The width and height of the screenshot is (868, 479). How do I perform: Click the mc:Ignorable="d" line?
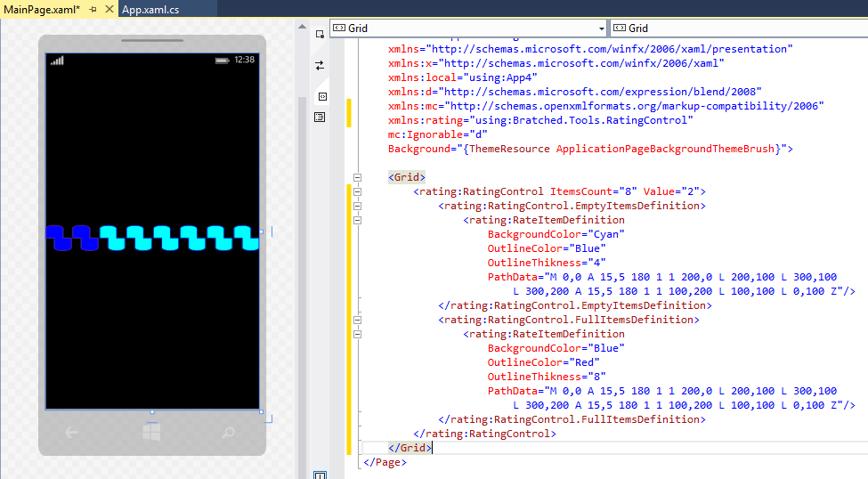(437, 134)
